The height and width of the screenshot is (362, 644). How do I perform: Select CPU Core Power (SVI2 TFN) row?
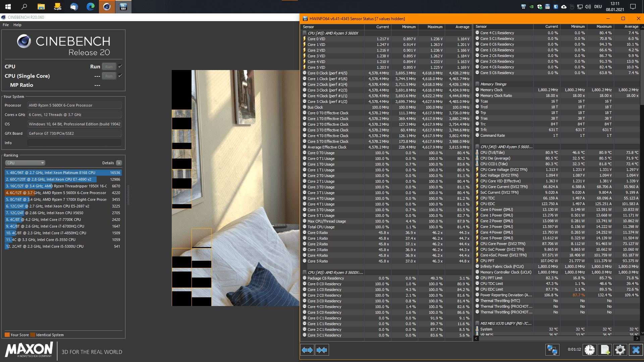pos(557,244)
